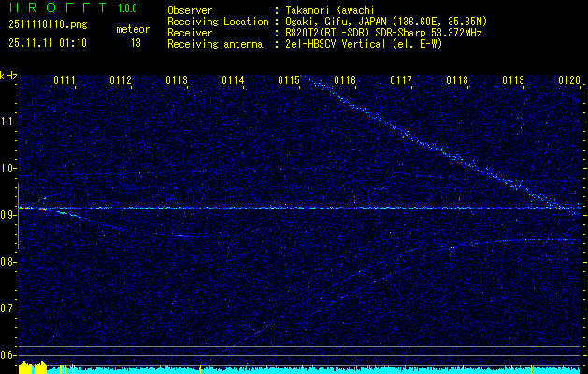Click the HROFFT title text

point(52,9)
